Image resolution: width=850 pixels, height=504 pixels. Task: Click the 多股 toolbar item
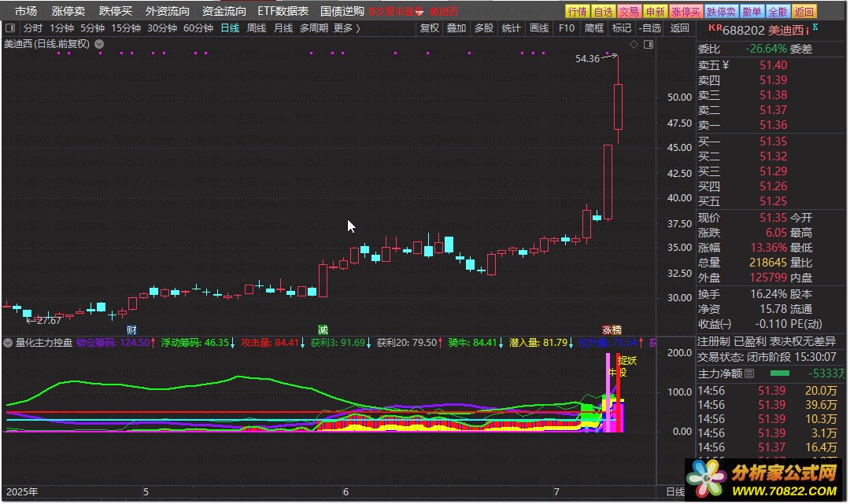483,28
